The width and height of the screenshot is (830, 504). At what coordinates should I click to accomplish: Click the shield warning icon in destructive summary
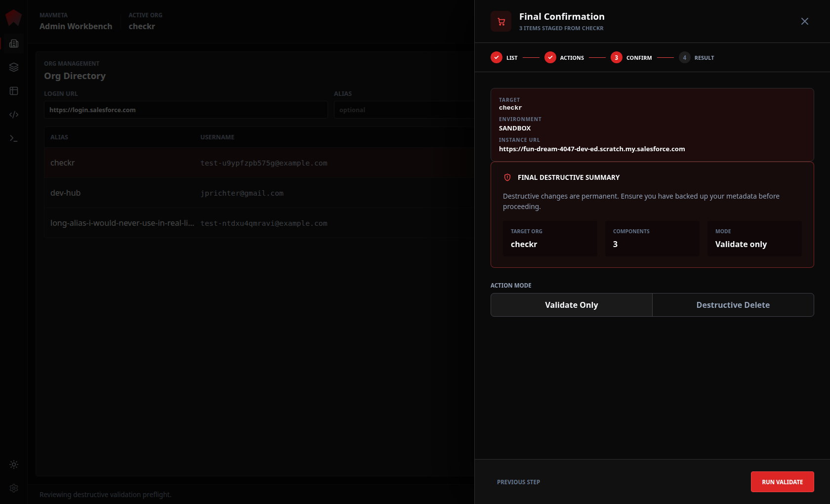coord(507,177)
